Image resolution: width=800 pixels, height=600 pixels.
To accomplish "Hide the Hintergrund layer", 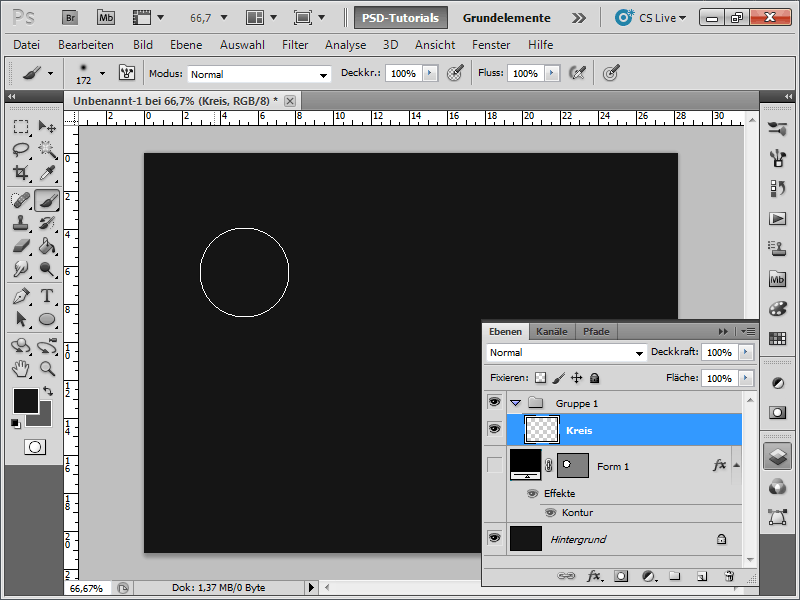I will click(494, 538).
